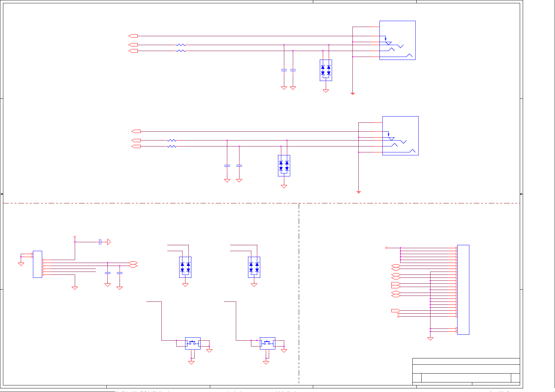Select the left TVS diode array above the pushbuttons
The height and width of the screenshot is (392, 555).
pyautogui.click(x=185, y=267)
